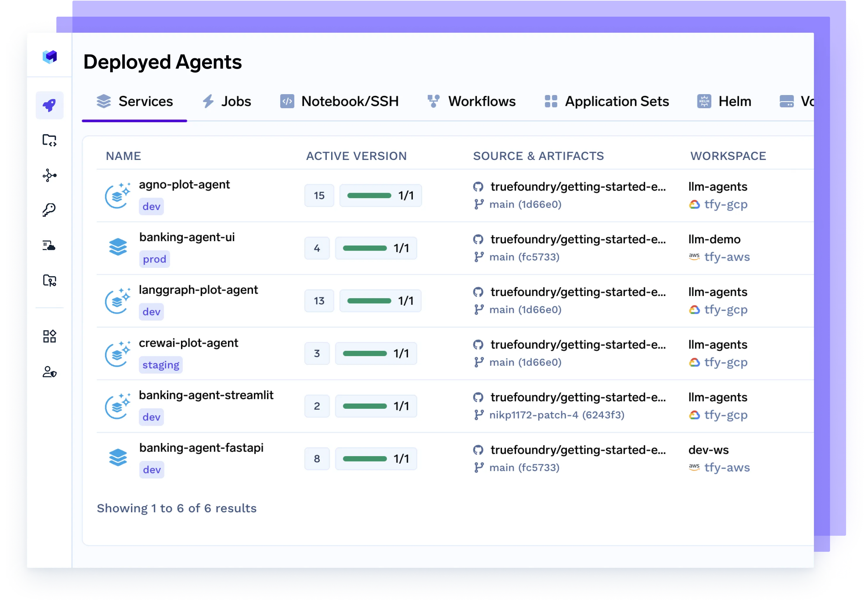This screenshot has width=868, height=605.
Task: Click the cloud clusters icon in sidebar
Action: point(49,246)
